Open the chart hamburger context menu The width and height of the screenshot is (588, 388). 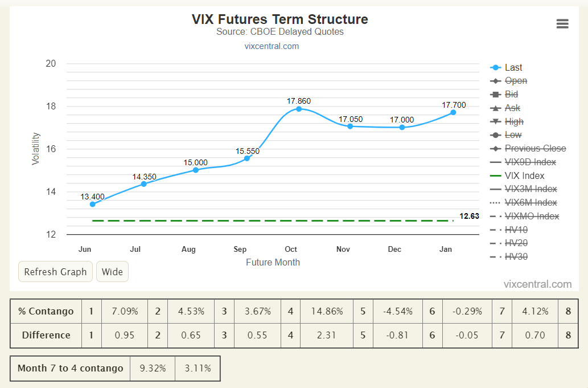[x=562, y=24]
